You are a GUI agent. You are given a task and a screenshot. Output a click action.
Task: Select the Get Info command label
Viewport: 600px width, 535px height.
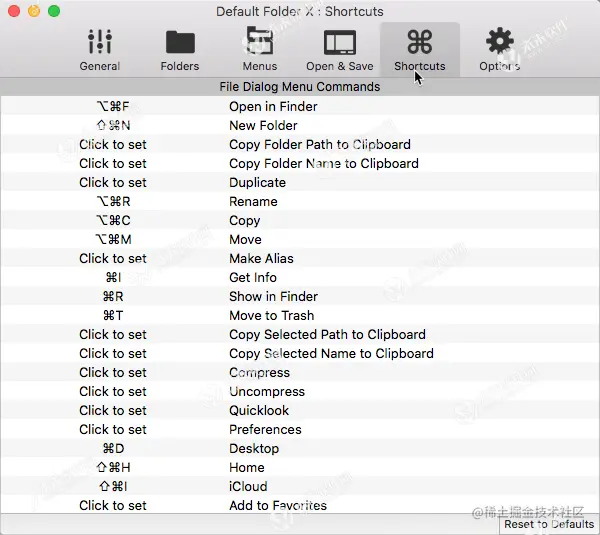[253, 277]
